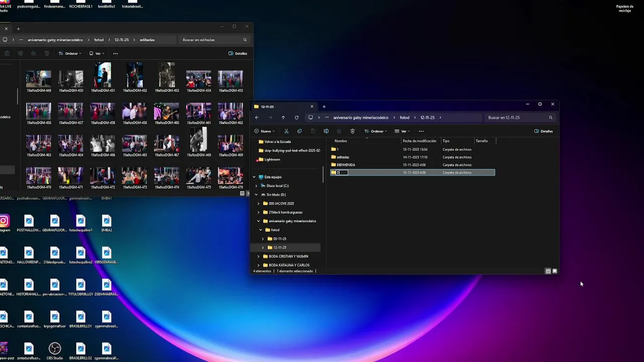Select the BRASILBRILLO2 desktop file
This screenshot has height=362, width=644.
[80, 351]
